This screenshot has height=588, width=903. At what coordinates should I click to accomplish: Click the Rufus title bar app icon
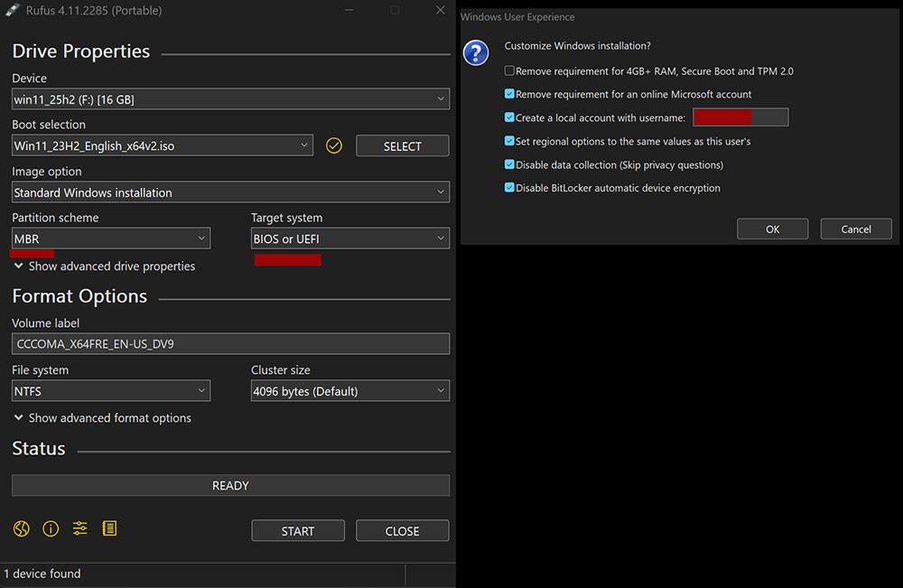[13, 11]
